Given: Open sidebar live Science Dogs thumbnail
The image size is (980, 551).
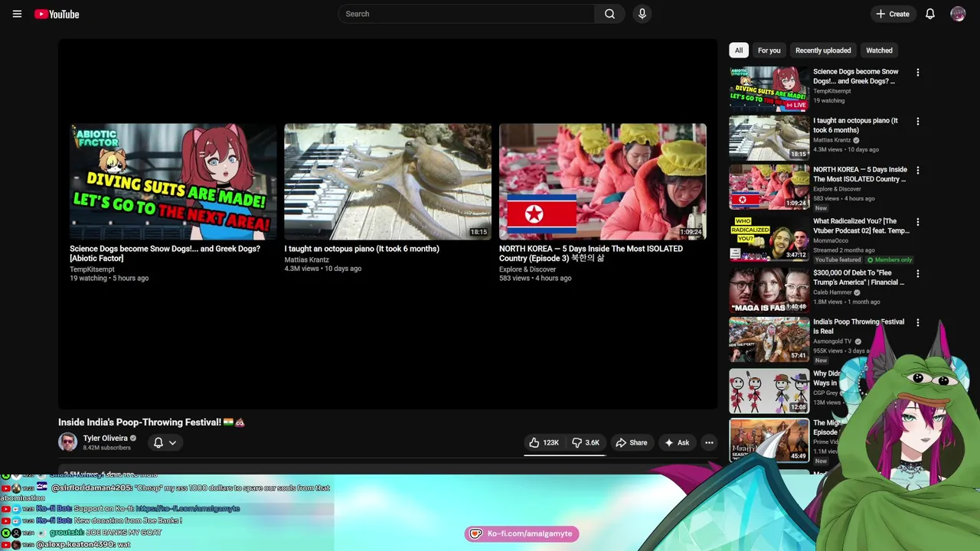Looking at the screenshot, I should click(769, 89).
